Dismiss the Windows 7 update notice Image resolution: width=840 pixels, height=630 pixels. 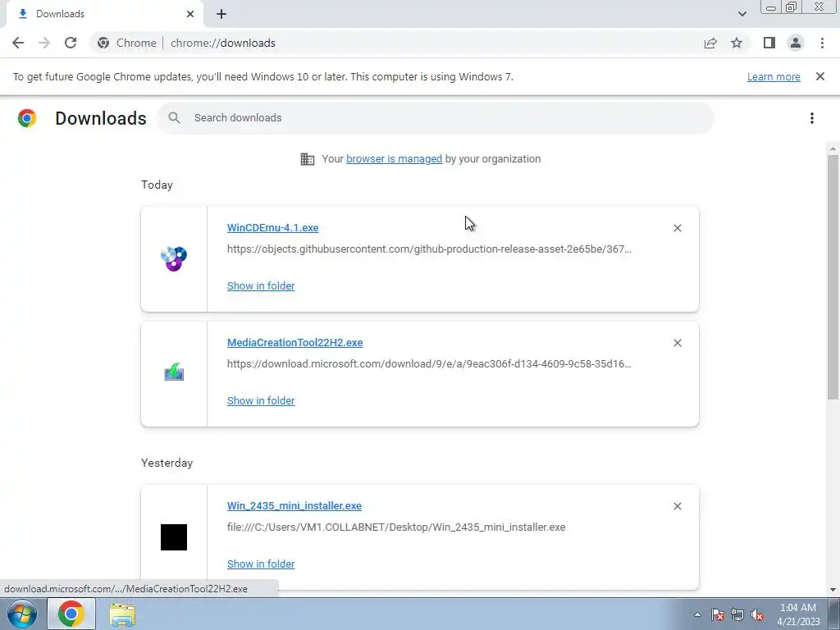pyautogui.click(x=819, y=76)
